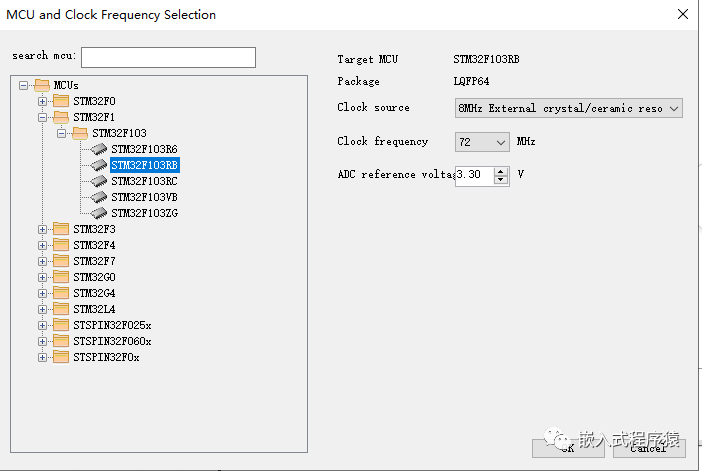
Task: Select the STM32G4 tree label
Action: [94, 294]
